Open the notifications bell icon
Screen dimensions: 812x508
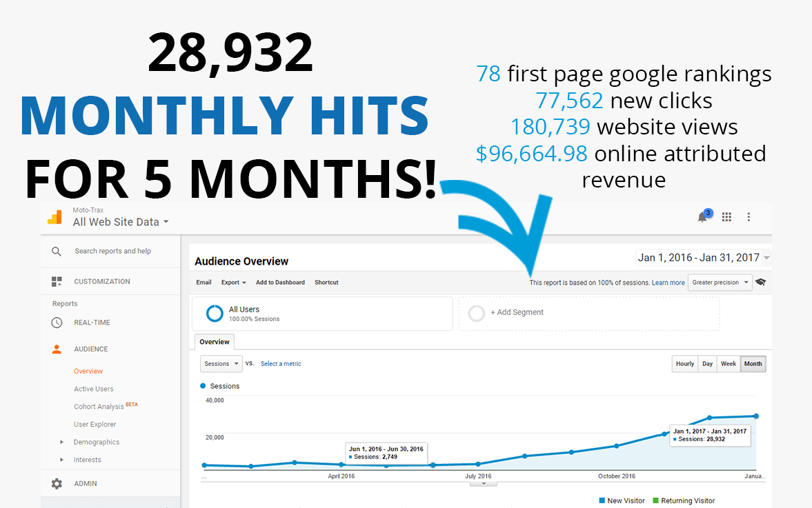pyautogui.click(x=702, y=216)
